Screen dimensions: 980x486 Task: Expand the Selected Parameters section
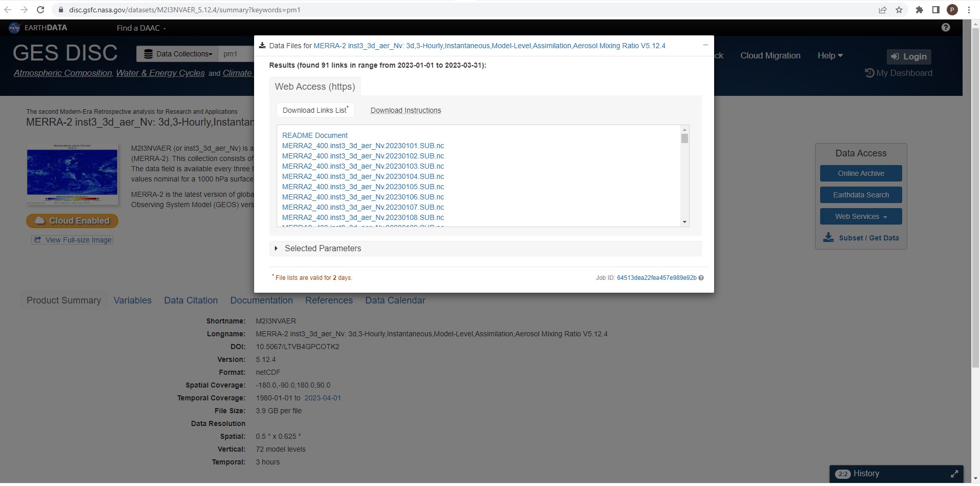click(276, 248)
